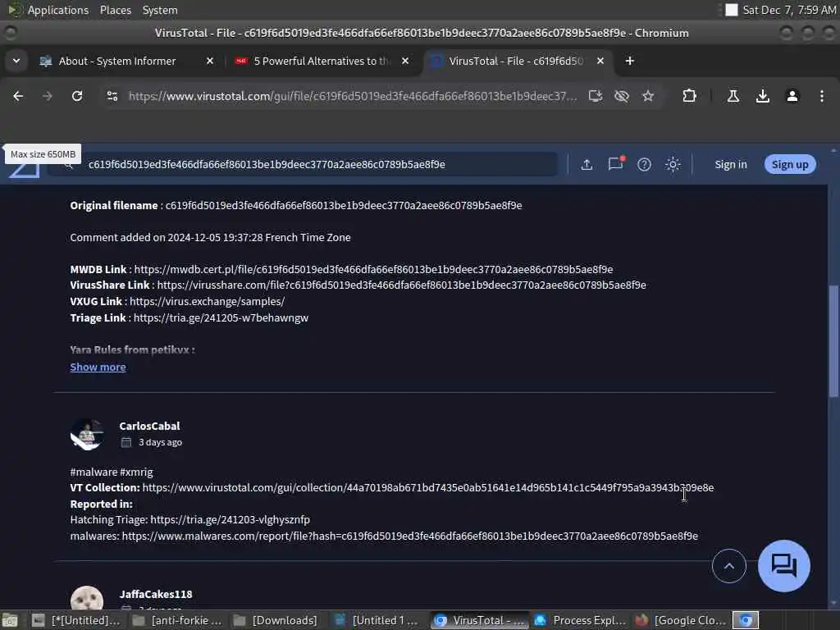
Task: Close the About - System Informer tab
Action: [x=210, y=61]
